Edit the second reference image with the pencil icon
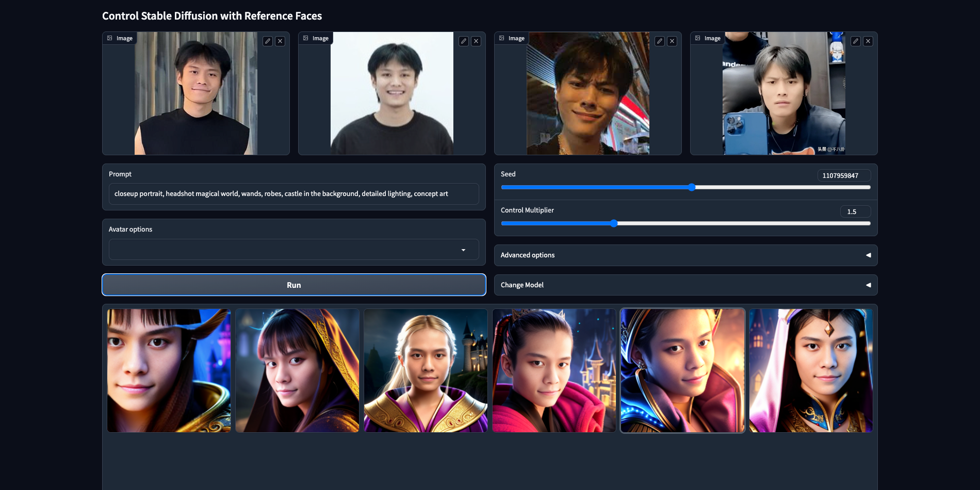Image resolution: width=980 pixels, height=490 pixels. [x=464, y=41]
